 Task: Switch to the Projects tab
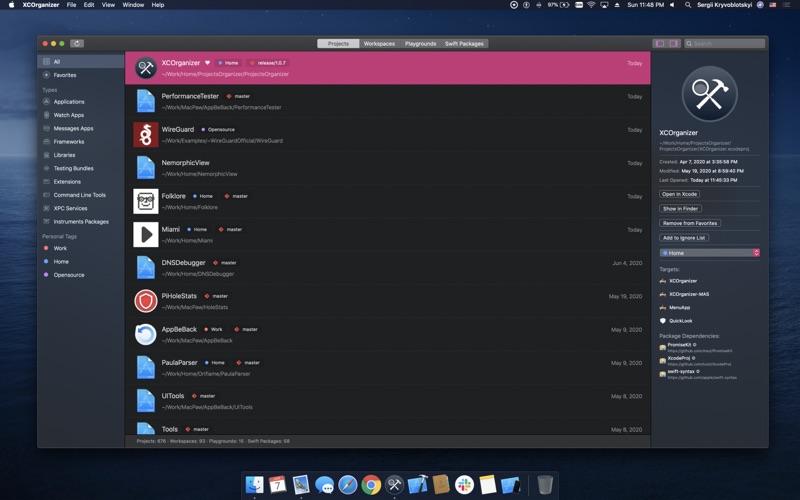[338, 43]
